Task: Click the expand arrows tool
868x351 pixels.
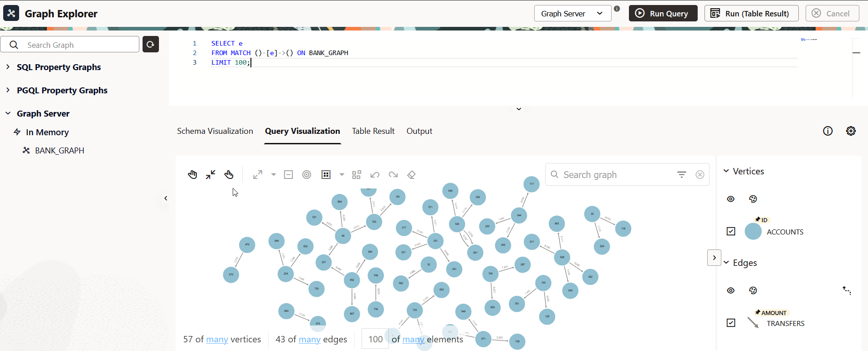Action: 258,175
